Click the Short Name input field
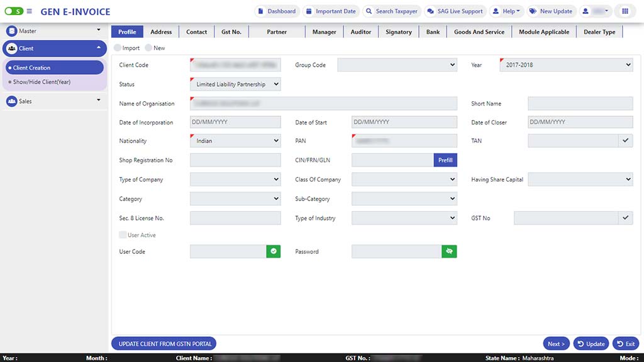 (580, 104)
